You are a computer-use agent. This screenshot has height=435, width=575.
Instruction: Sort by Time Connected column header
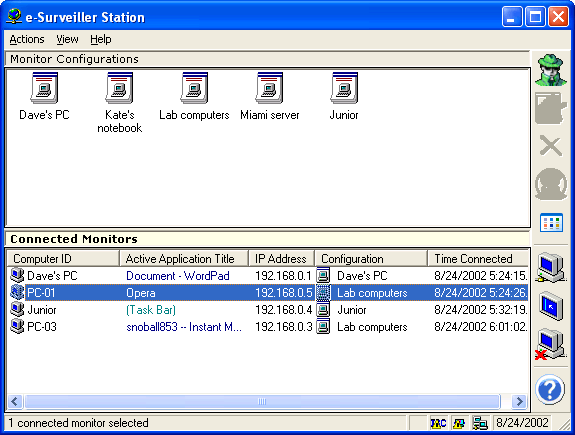[x=478, y=259]
